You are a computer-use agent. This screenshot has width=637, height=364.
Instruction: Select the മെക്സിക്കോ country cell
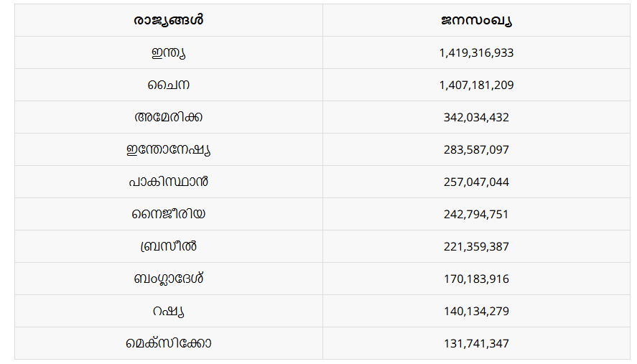[169, 343]
